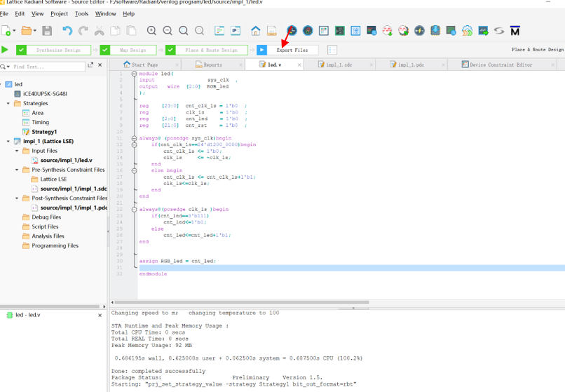Click the Zoom Fit magnifier icon
565x392 pixels.
[184, 31]
